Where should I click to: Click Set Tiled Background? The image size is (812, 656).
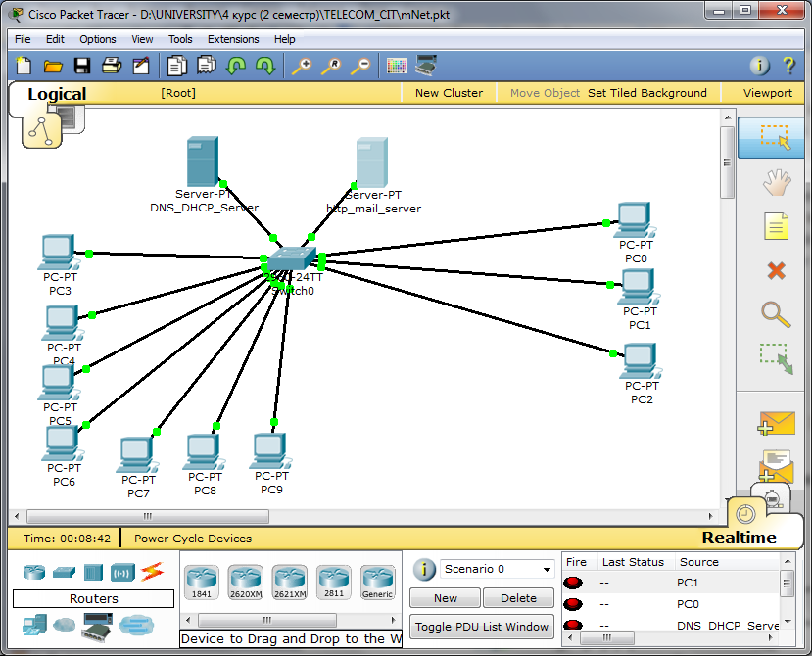pos(646,93)
